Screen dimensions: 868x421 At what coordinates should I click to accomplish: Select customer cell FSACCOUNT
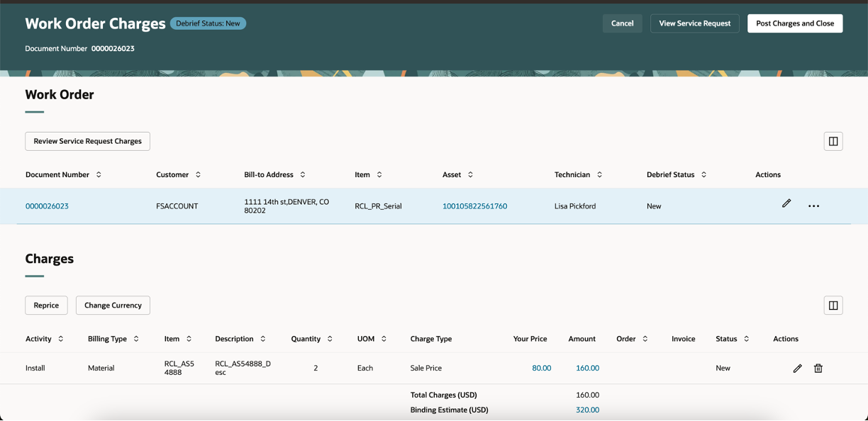click(x=177, y=206)
